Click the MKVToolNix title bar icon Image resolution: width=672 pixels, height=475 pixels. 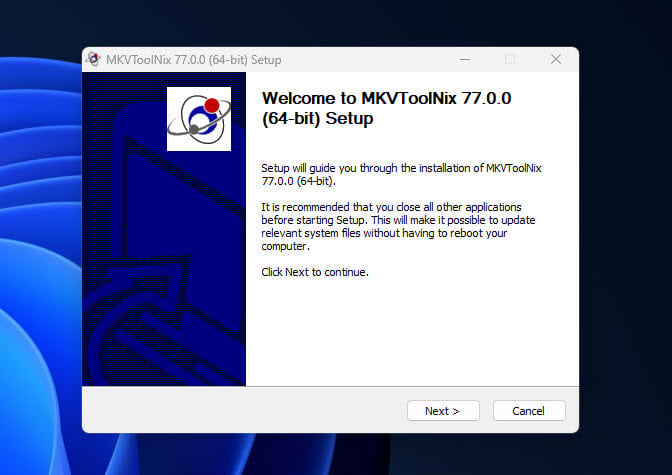pos(93,59)
